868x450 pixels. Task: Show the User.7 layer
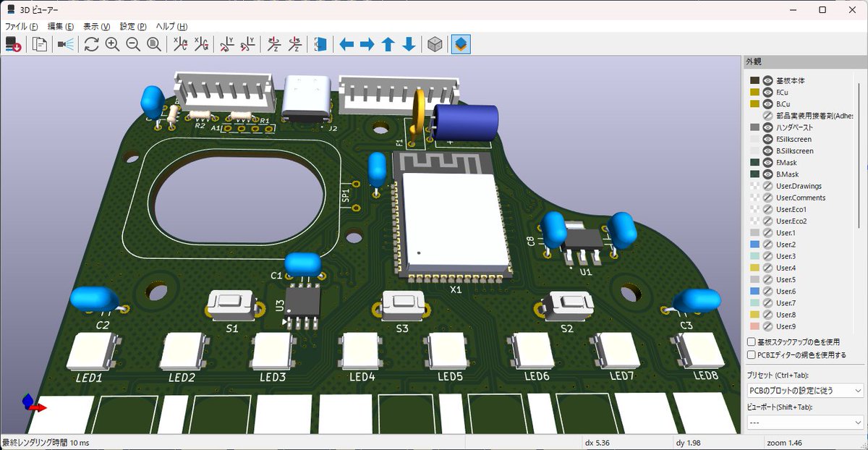pyautogui.click(x=768, y=302)
